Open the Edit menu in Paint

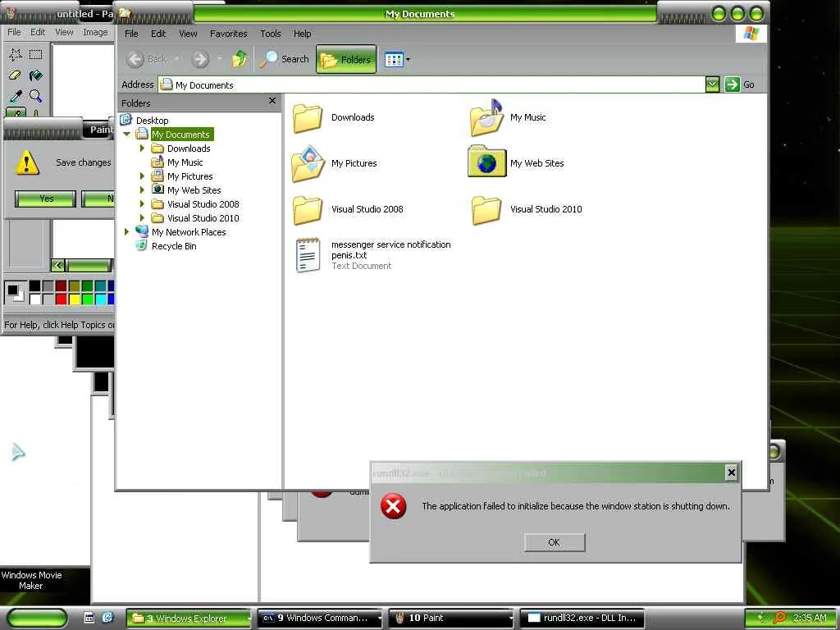tap(38, 32)
